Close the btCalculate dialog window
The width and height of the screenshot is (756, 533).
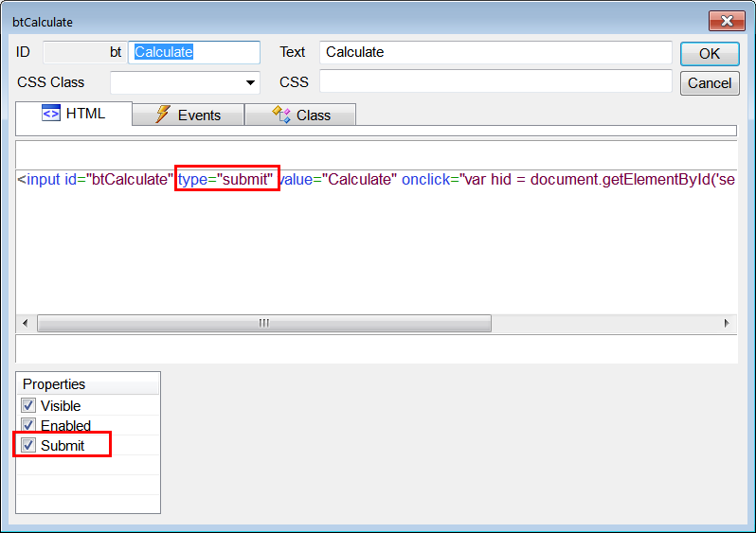pyautogui.click(x=727, y=21)
